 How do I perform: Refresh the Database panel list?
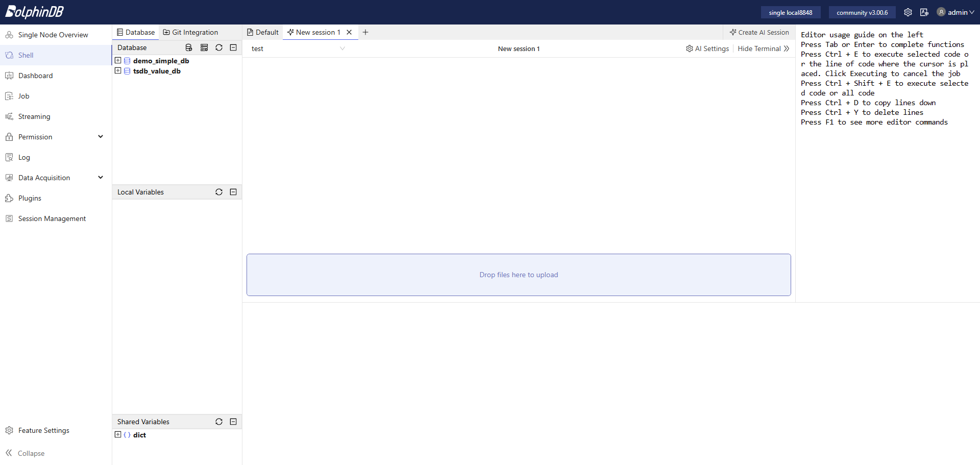click(219, 47)
